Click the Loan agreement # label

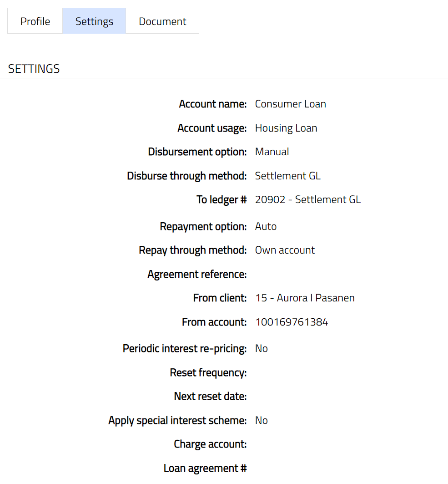pos(205,468)
